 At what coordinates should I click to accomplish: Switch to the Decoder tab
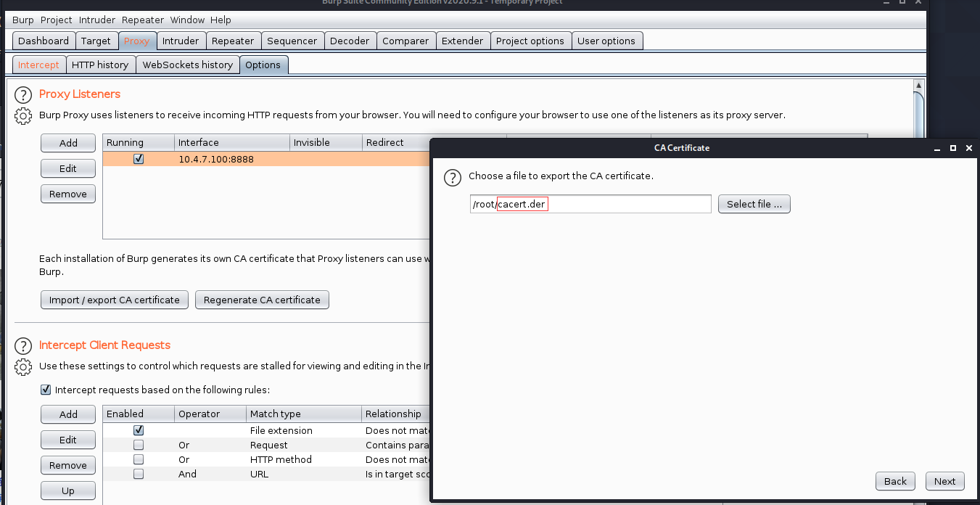tap(350, 41)
